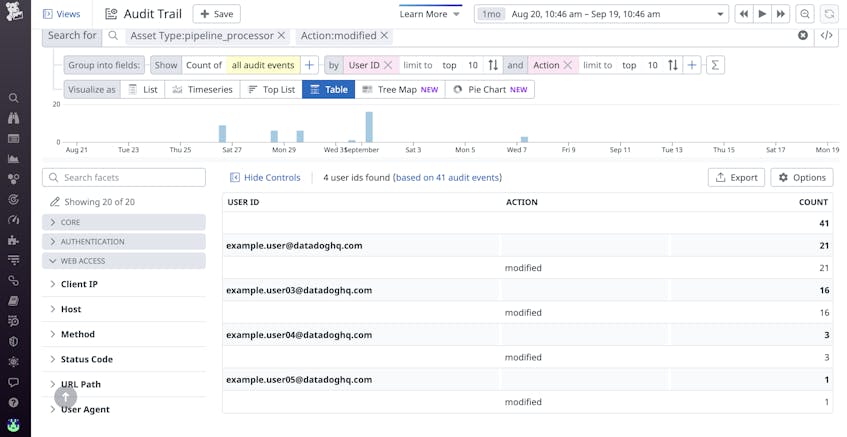Switch visualization to Top List
Screen dimensions: 847x437
coord(271,90)
